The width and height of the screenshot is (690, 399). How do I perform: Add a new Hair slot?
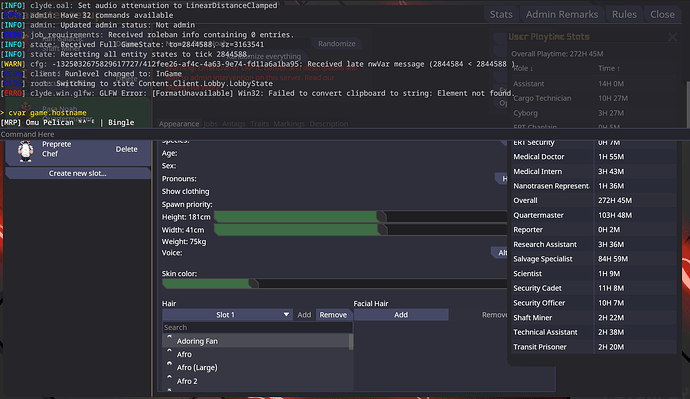pos(304,315)
